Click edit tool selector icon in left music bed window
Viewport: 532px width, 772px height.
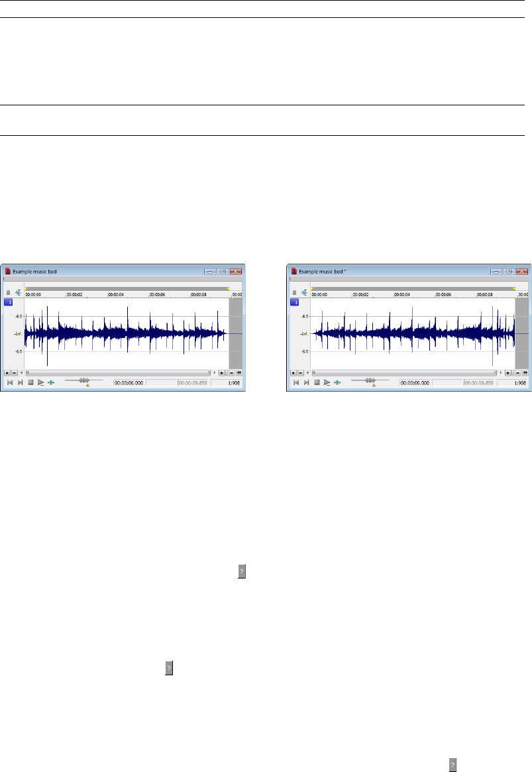point(18,292)
